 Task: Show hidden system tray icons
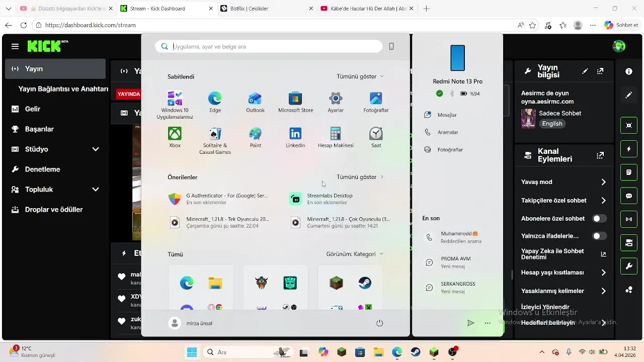pyautogui.click(x=542, y=352)
